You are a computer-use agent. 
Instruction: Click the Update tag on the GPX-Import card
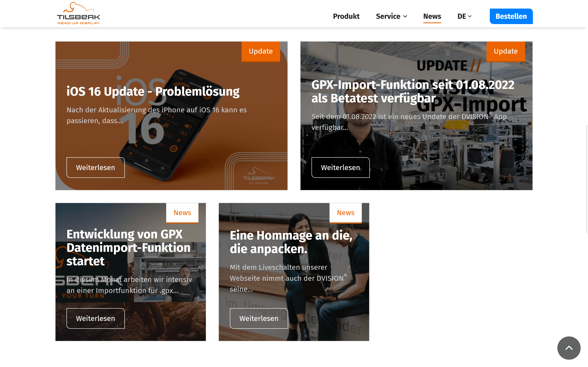click(x=506, y=51)
